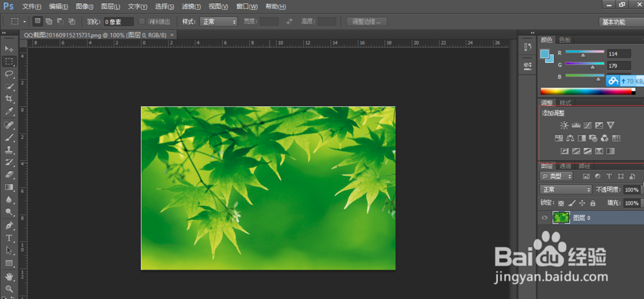Enable Intersect with Selection mode
The height and width of the screenshot is (299, 644).
coord(72,21)
